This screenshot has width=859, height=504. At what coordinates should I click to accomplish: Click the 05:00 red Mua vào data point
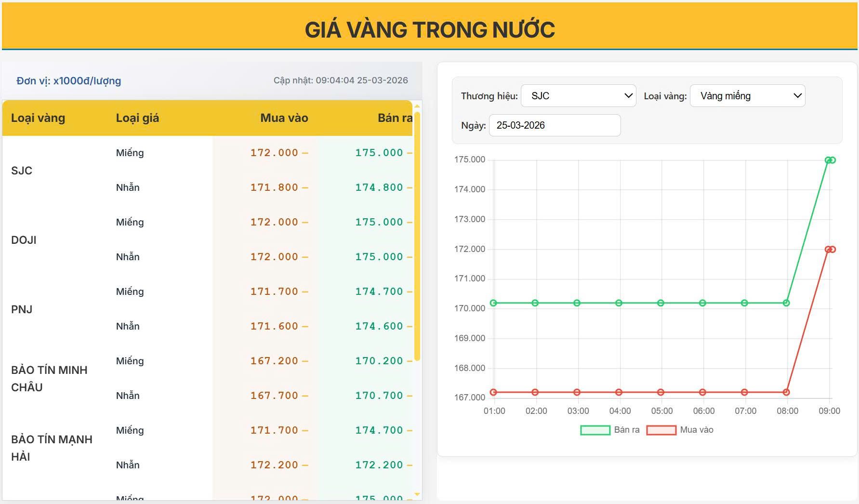(661, 392)
